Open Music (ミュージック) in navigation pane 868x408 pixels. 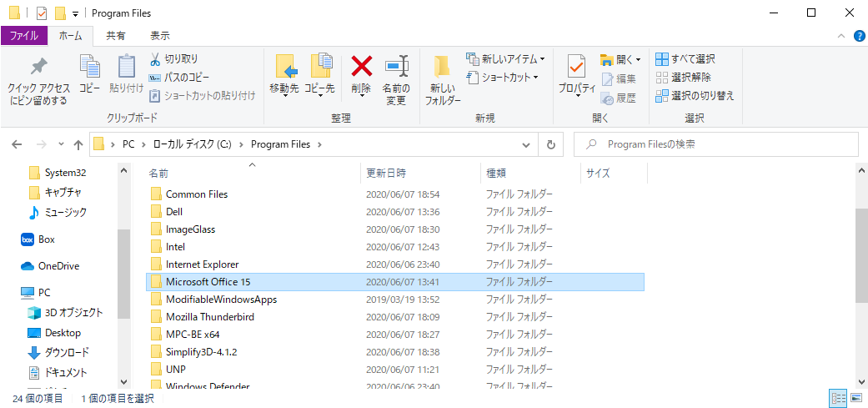click(58, 212)
